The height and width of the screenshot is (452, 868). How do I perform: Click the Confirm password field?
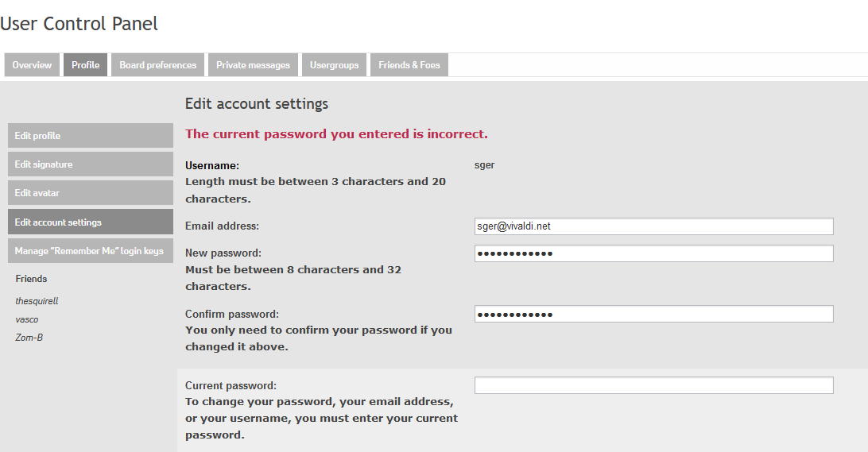653,314
